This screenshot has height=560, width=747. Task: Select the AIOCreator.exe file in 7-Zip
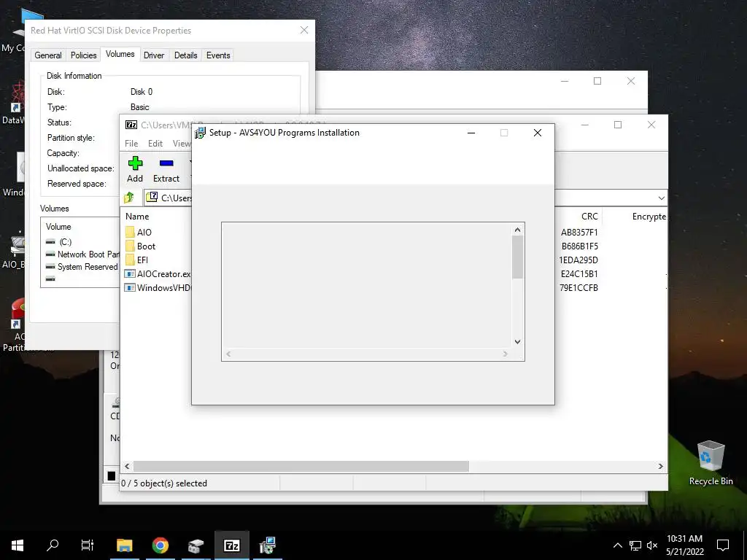tap(158, 274)
